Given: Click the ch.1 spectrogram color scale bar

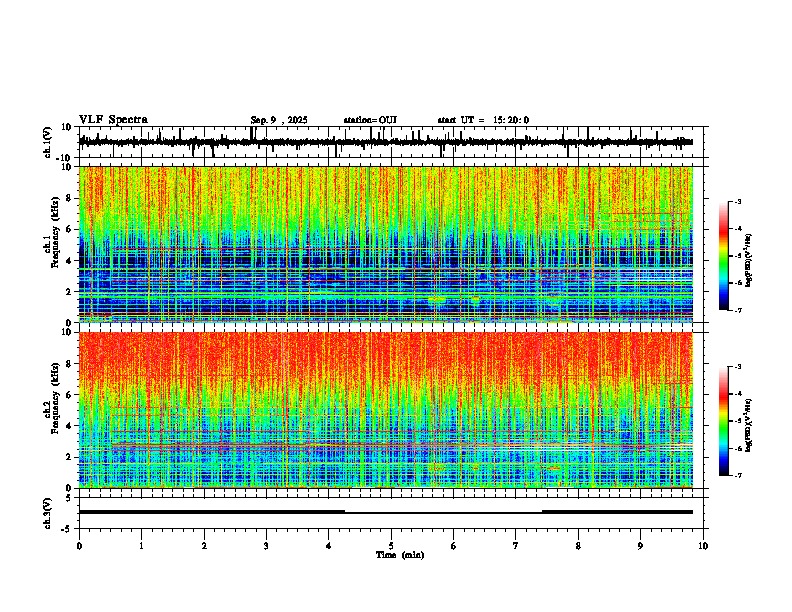Looking at the screenshot, I should click(724, 256).
